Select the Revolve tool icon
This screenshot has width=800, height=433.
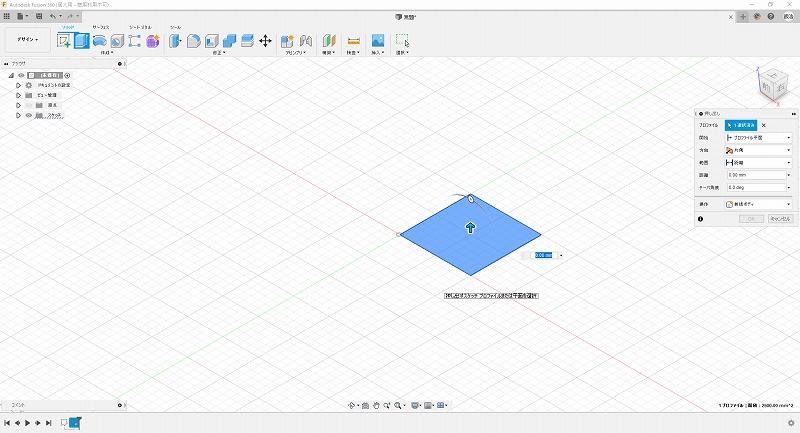tap(100, 41)
